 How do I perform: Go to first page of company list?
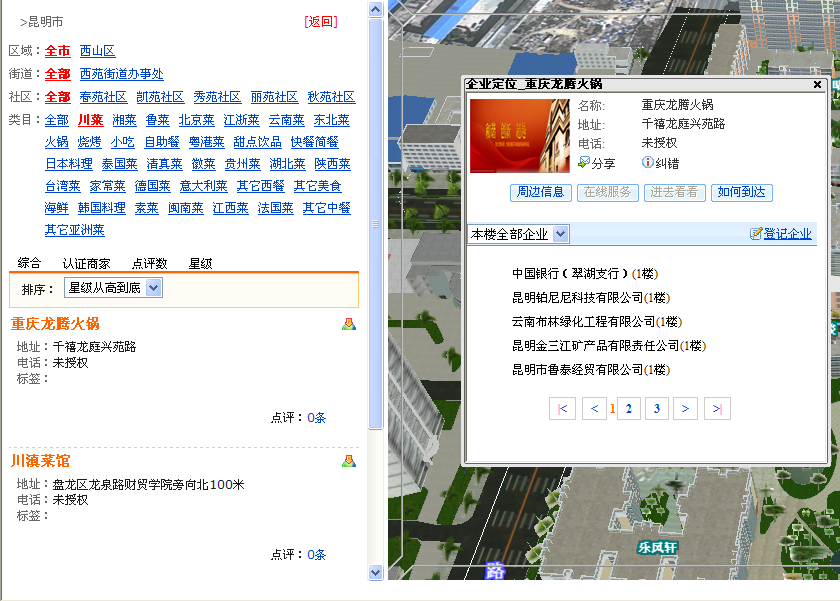pos(562,409)
